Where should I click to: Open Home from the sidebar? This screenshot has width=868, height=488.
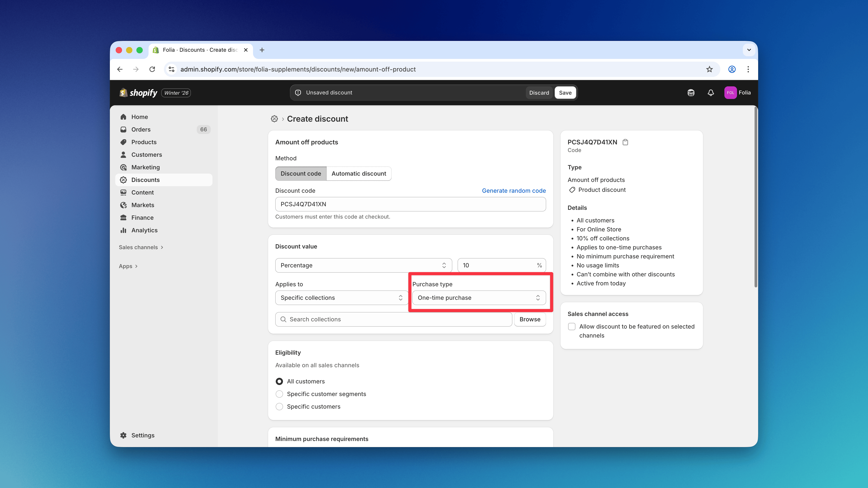click(x=164, y=117)
